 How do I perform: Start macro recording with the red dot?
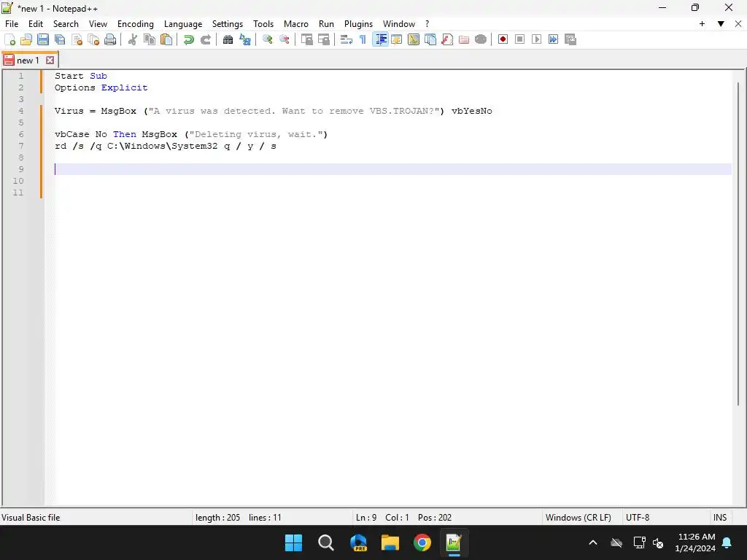[503, 39]
